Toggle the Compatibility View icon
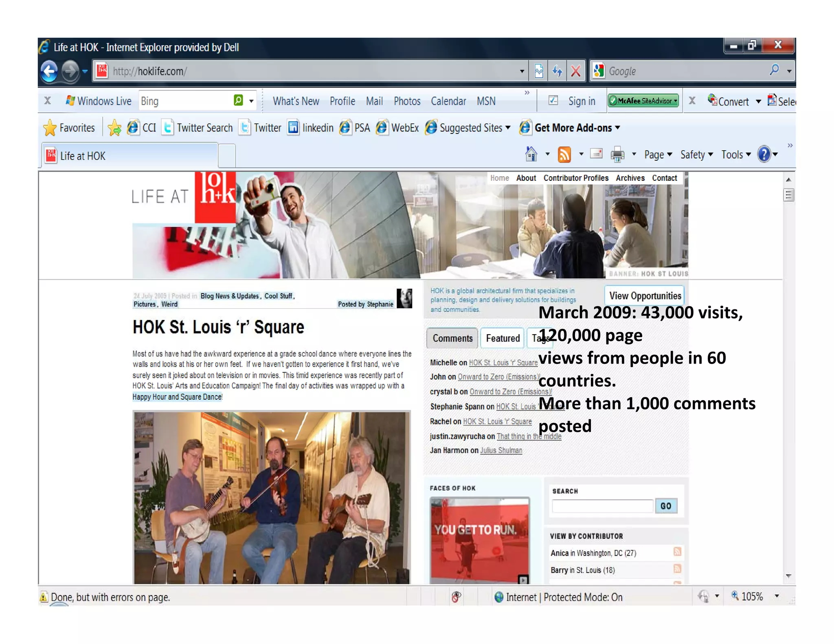Viewport: 834px width, 644px height. tap(539, 72)
